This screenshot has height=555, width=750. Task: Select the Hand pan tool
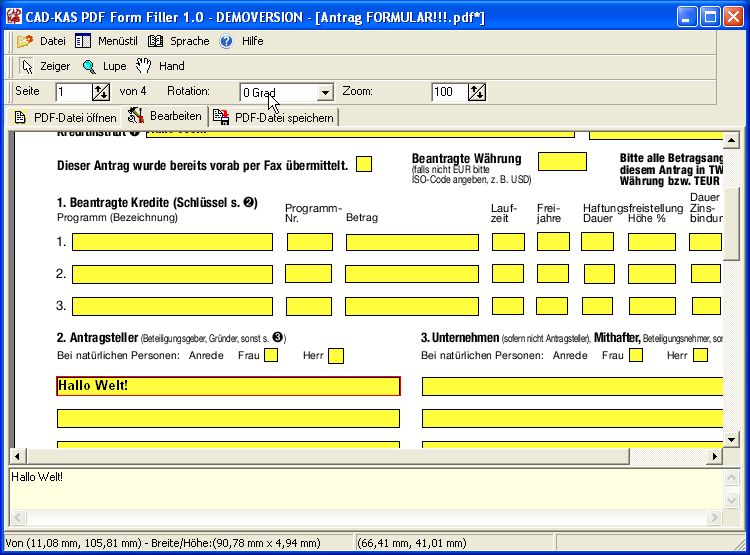tap(144, 66)
